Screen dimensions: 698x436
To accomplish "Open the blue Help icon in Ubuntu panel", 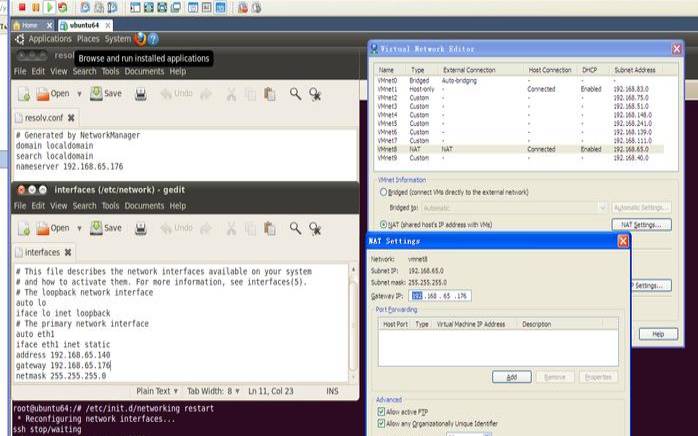I will [153, 39].
